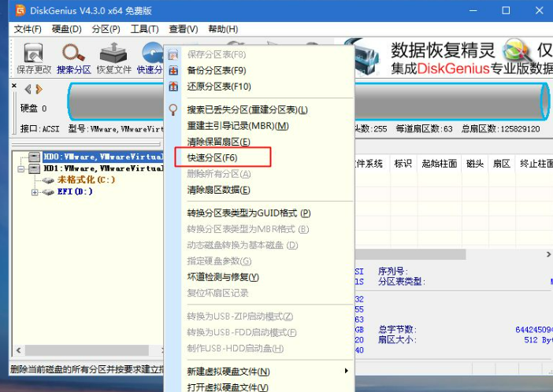Screen dimensions: 553x392
Task: Collapse the HD1 VMware disk tree node
Action: (x=23, y=168)
